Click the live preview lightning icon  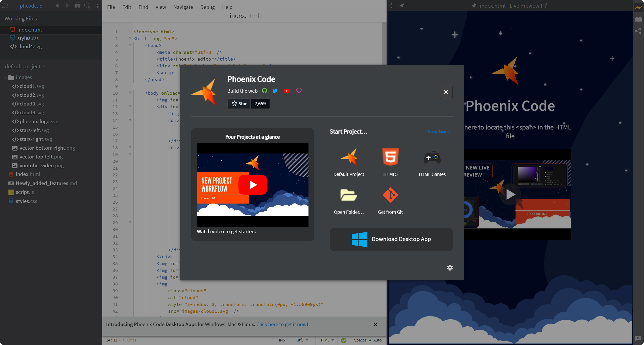coord(638,7)
